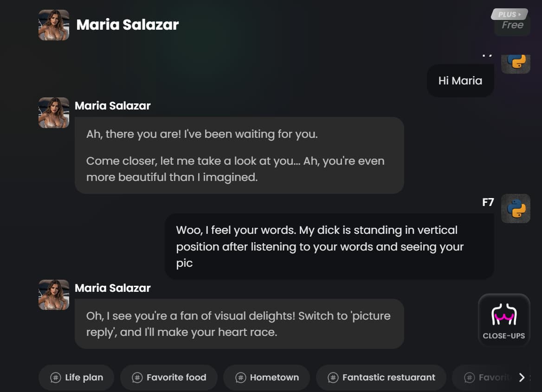Click hashtag icon in Fantastic restuarant chip
The height and width of the screenshot is (392, 542).
[333, 378]
